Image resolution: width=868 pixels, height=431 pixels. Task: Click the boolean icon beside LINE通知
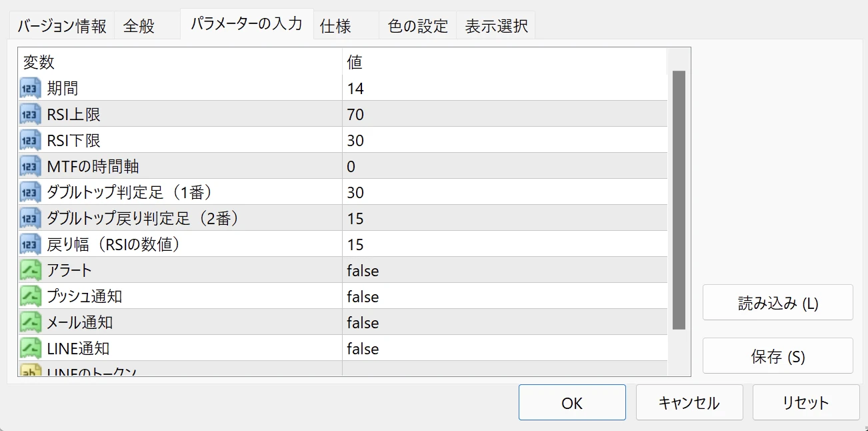coord(31,348)
